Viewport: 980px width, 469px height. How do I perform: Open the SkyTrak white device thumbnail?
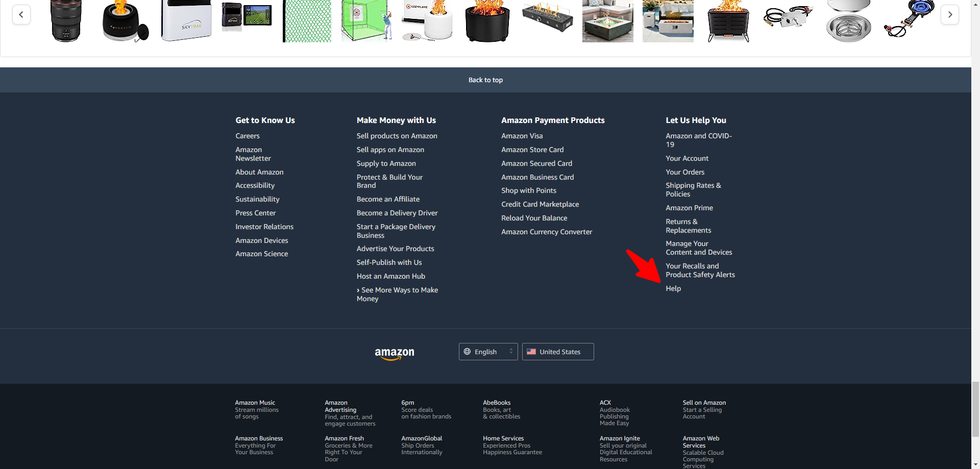click(x=186, y=21)
